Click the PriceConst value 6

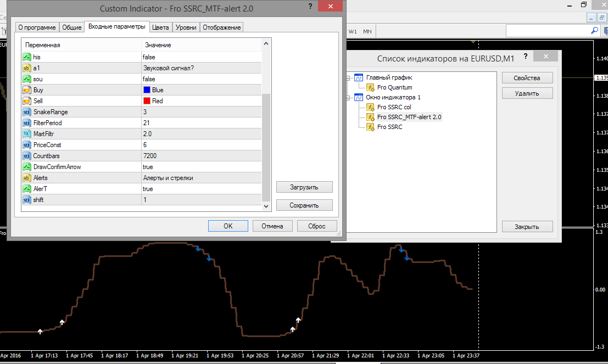(x=201, y=145)
